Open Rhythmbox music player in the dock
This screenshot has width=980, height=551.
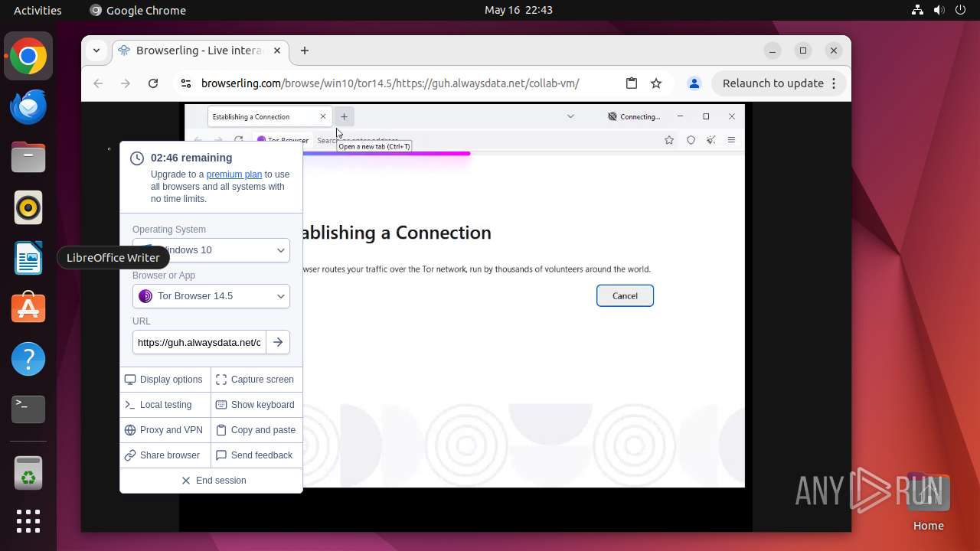click(x=28, y=207)
